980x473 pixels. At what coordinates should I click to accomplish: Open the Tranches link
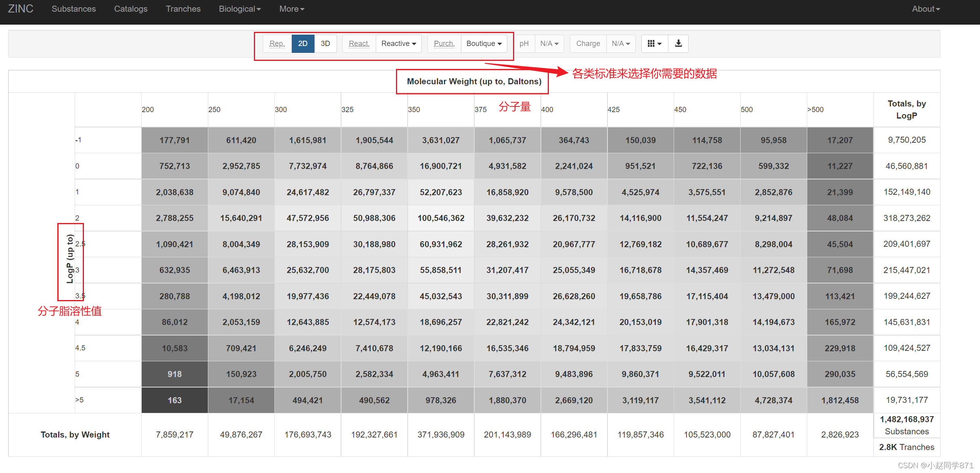pyautogui.click(x=183, y=9)
